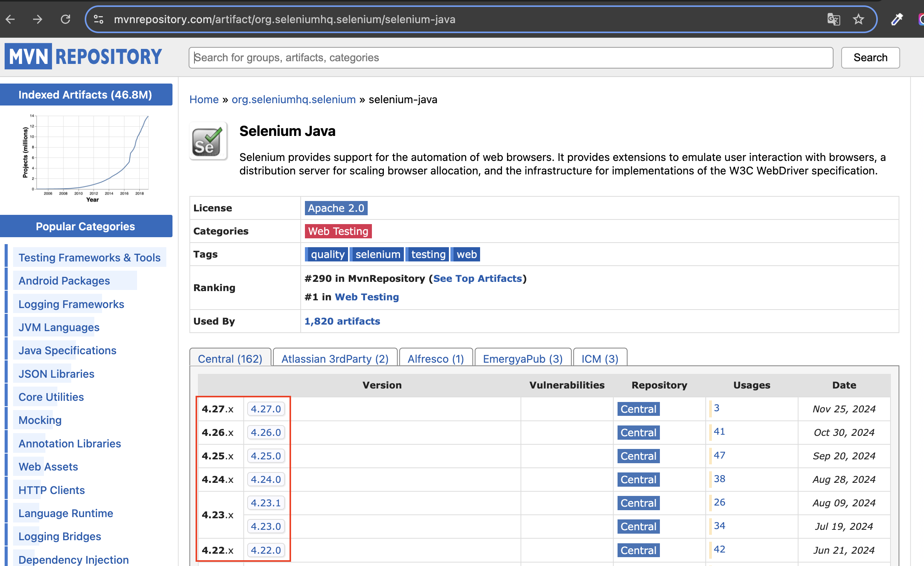This screenshot has height=566, width=924.
Task: Click the Selenium Java logo icon
Action: click(x=208, y=141)
